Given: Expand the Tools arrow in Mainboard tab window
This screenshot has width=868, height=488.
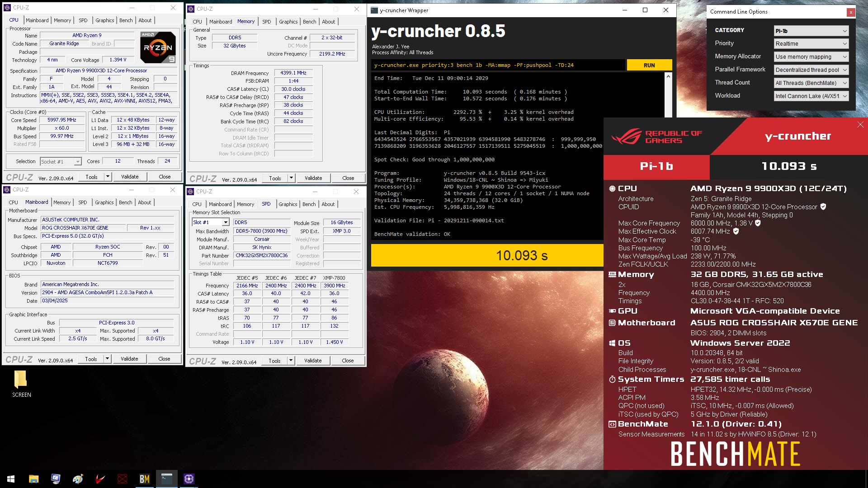Looking at the screenshot, I should (x=107, y=359).
